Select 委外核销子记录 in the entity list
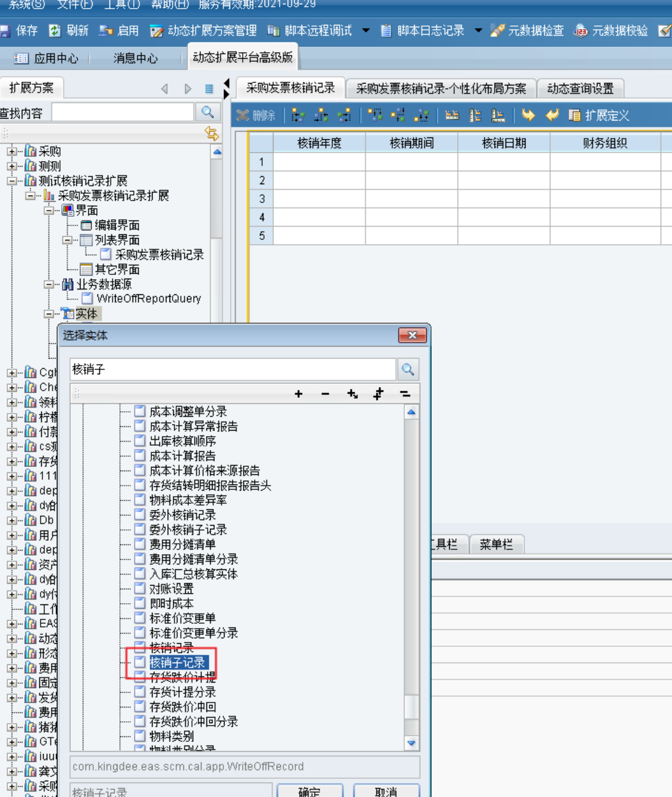Viewport: 672px width, 797px height. [x=188, y=529]
